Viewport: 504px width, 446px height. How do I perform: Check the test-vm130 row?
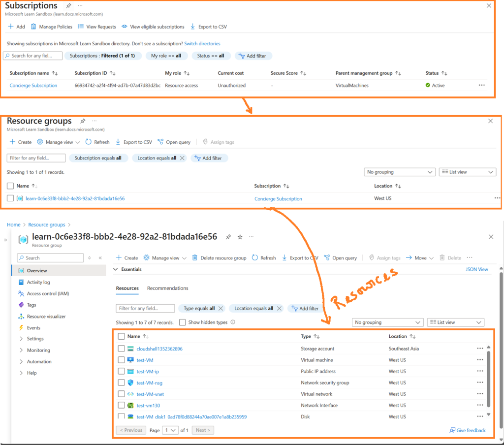point(121,405)
